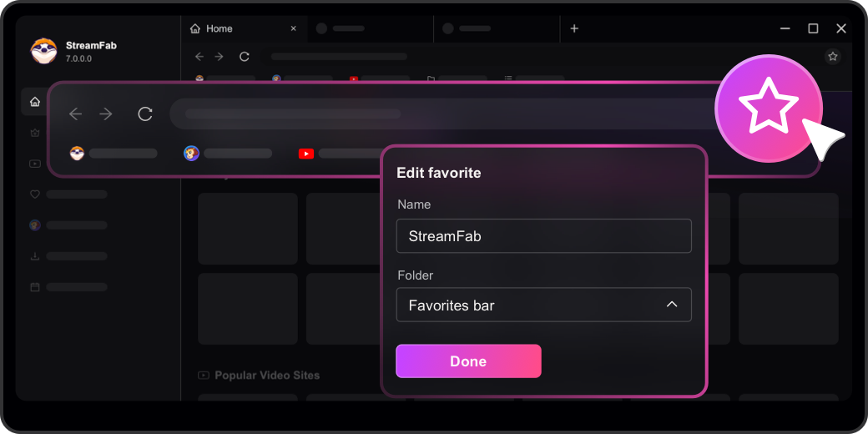The width and height of the screenshot is (868, 434).
Task: Go back using the enlarged back arrow
Action: [76, 114]
